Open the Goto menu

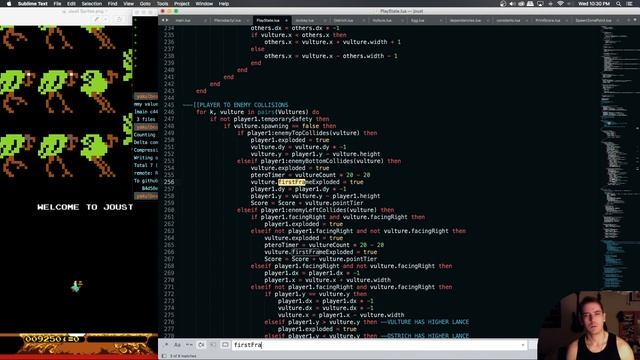(x=145, y=4)
